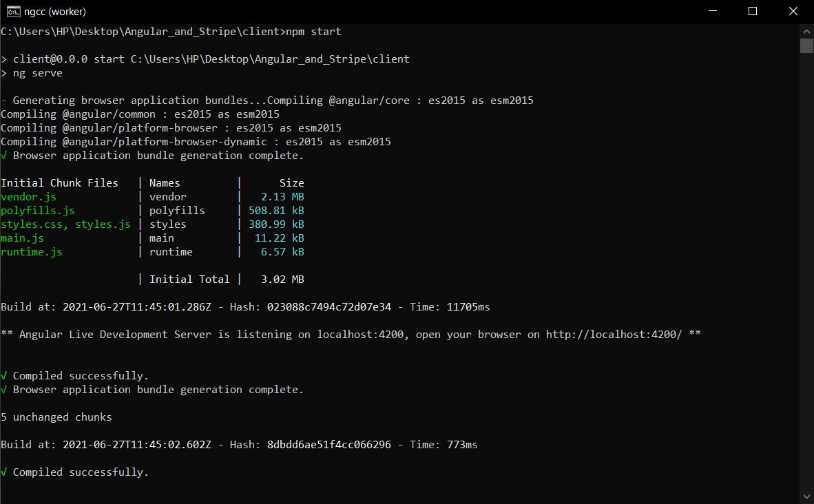Image resolution: width=814 pixels, height=504 pixels.
Task: Click the green checkmark before Browser application bundle complete
Action: click(x=5, y=155)
